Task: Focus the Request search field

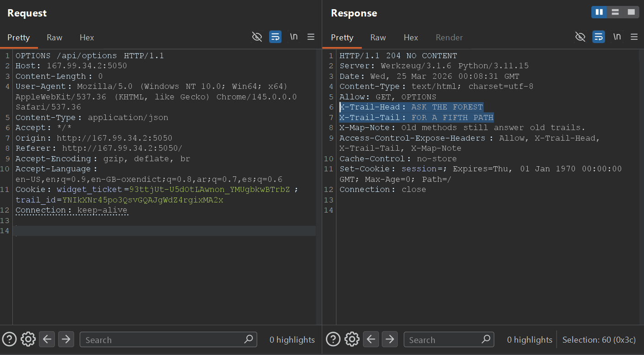Action: pyautogui.click(x=168, y=339)
